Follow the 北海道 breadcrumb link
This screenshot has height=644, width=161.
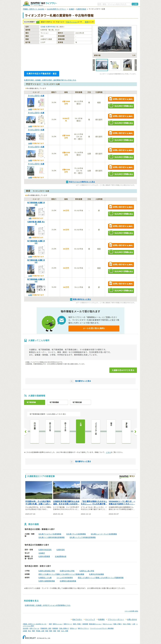click(71, 9)
